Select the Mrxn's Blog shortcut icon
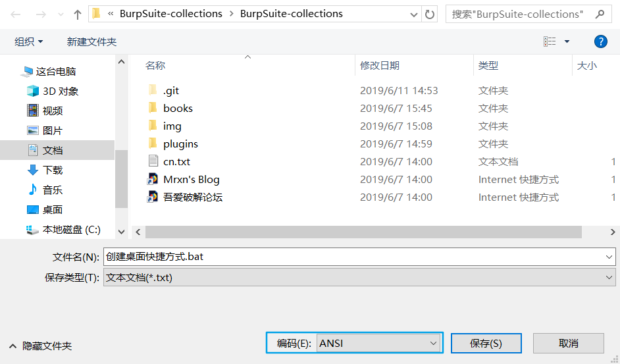Image resolution: width=620 pixels, height=364 pixels. 153,179
